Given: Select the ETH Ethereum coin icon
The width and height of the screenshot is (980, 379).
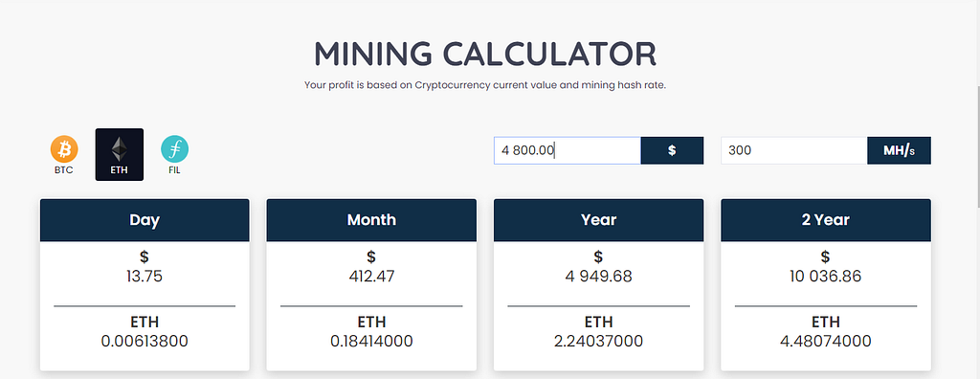Looking at the screenshot, I should point(120,154).
